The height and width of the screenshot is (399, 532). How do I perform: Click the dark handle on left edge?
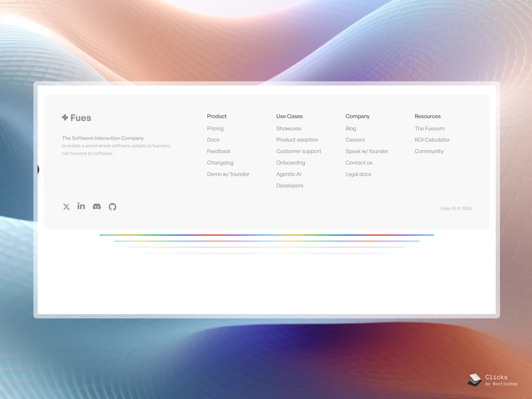pyautogui.click(x=38, y=170)
